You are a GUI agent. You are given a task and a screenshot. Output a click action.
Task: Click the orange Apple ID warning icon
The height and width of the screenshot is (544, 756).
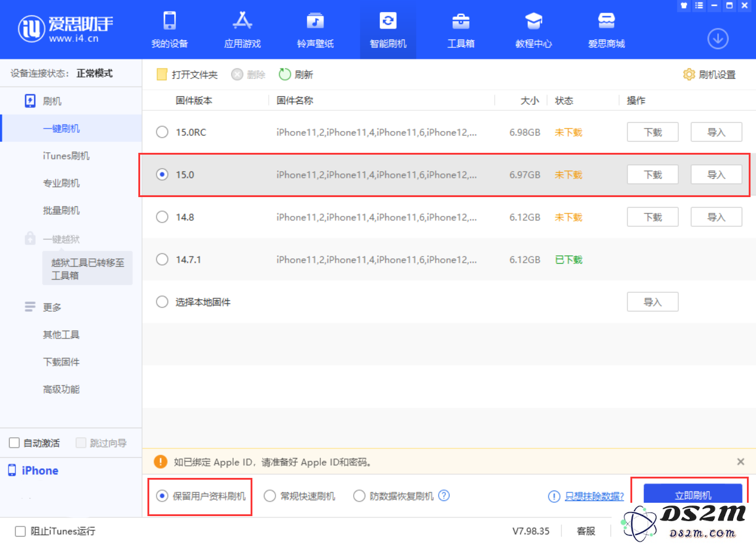tap(160, 462)
